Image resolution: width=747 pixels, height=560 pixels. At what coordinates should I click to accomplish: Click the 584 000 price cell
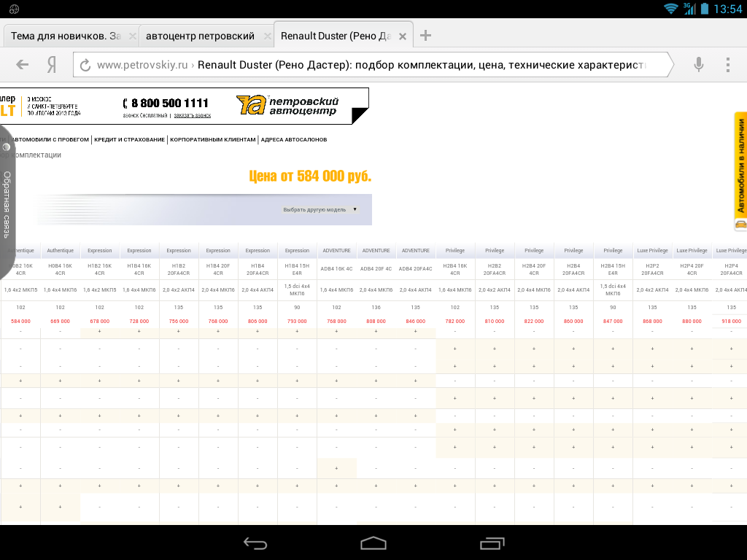[20, 322]
